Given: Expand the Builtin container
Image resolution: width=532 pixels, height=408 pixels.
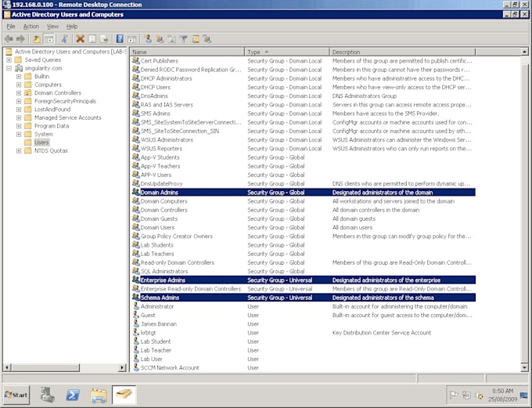Looking at the screenshot, I should pyautogui.click(x=19, y=77).
